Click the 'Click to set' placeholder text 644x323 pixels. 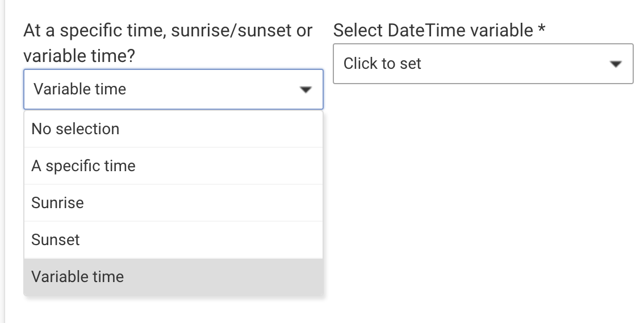click(382, 64)
